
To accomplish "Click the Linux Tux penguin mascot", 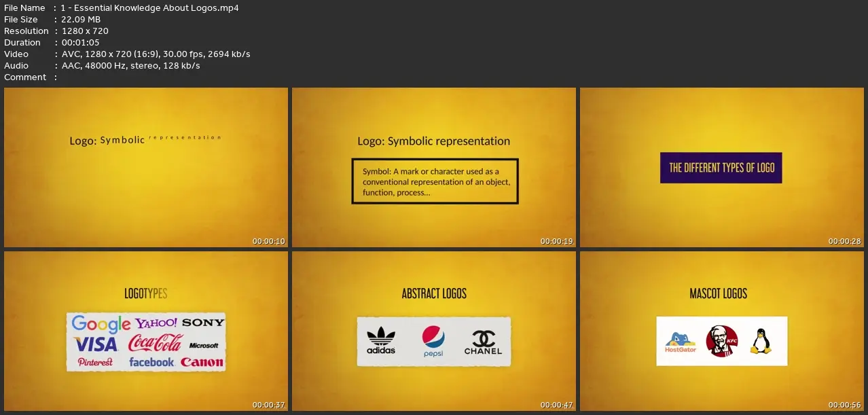I will coord(760,341).
